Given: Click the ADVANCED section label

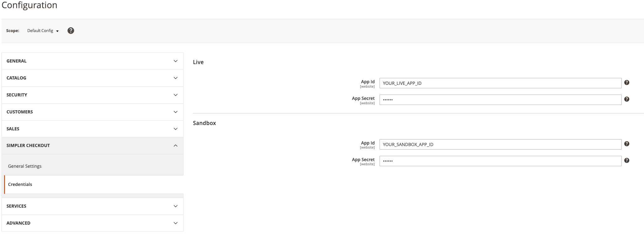Looking at the screenshot, I should 19,223.
